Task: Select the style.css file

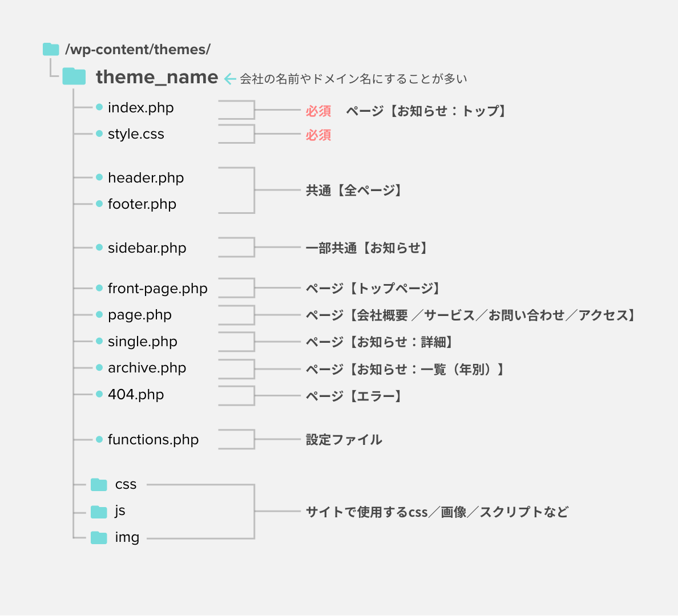Action: (136, 134)
